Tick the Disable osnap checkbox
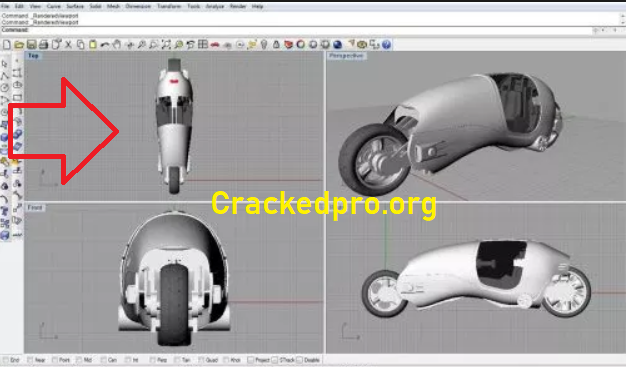This screenshot has width=626, height=367. click(299, 360)
